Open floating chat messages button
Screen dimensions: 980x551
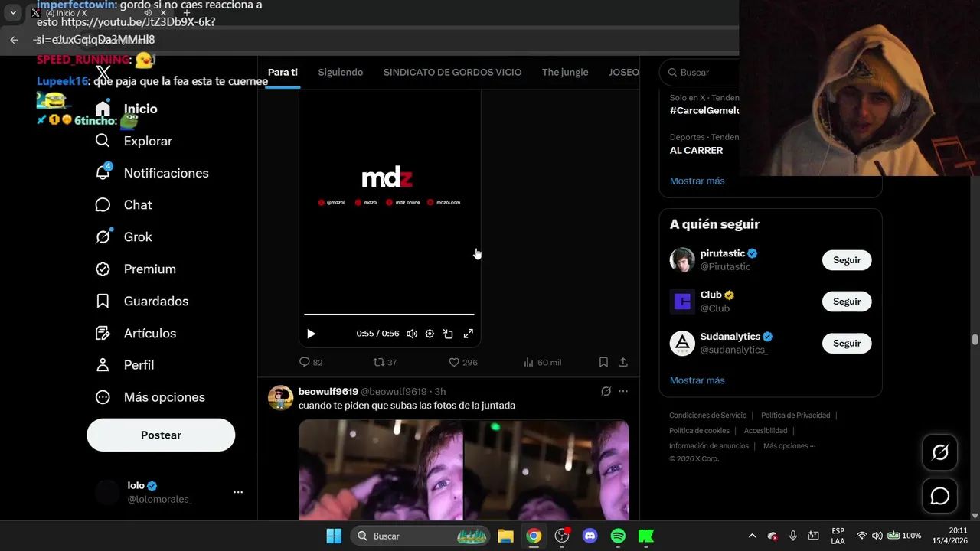pyautogui.click(x=939, y=496)
